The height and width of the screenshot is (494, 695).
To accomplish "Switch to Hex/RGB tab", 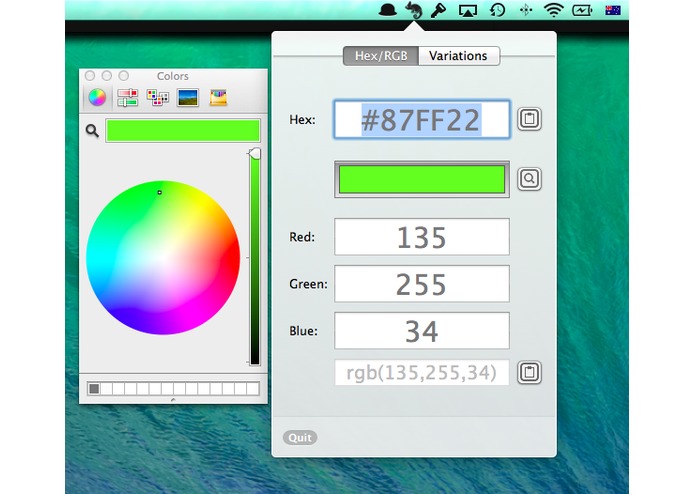I will (381, 56).
